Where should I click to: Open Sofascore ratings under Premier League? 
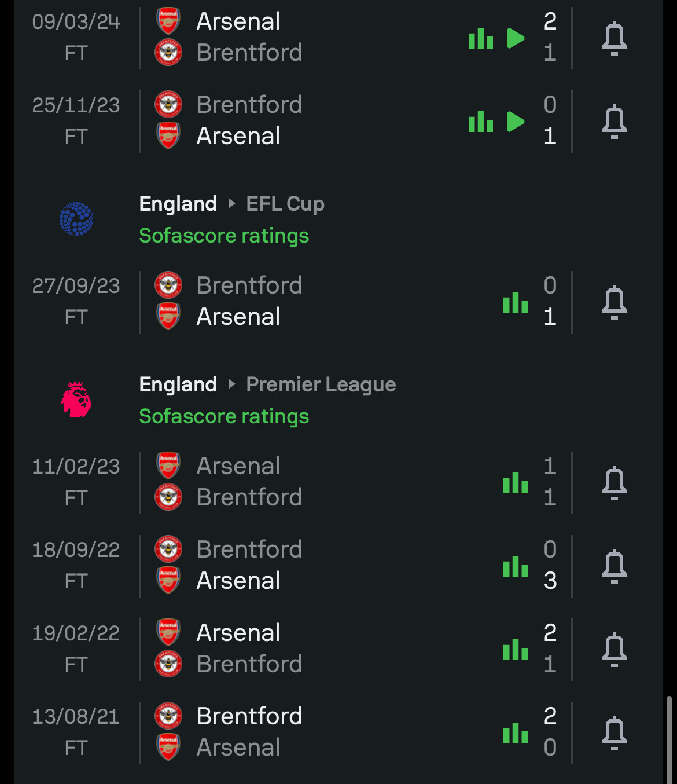(x=224, y=416)
